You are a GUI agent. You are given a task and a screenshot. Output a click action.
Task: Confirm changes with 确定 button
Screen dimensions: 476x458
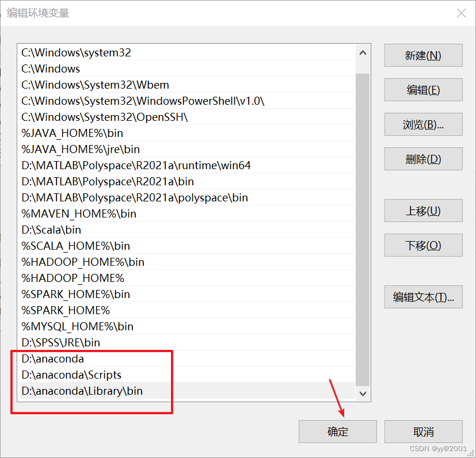(x=337, y=432)
